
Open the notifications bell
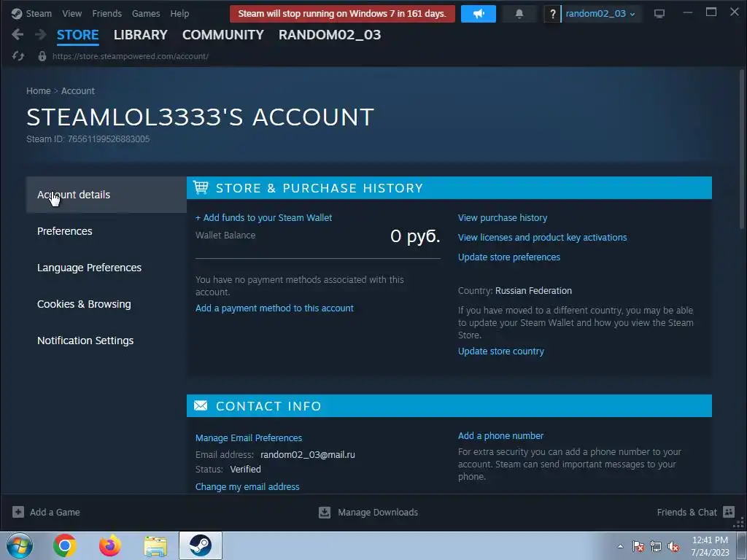(x=519, y=14)
